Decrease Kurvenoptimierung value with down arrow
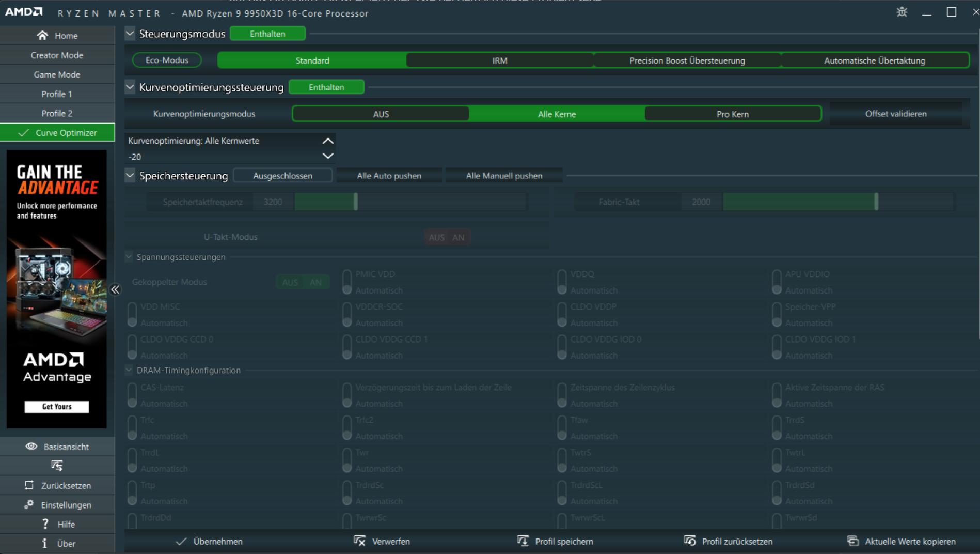 pos(328,156)
